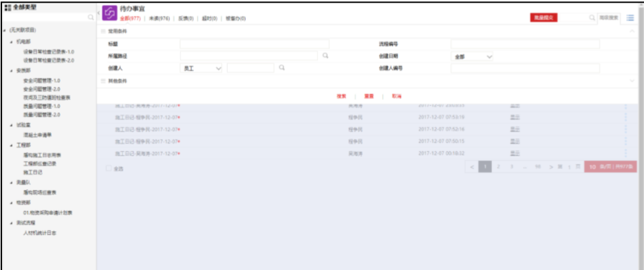
Task: Collapse the left sidebar with the arrow
Action: 98,14
